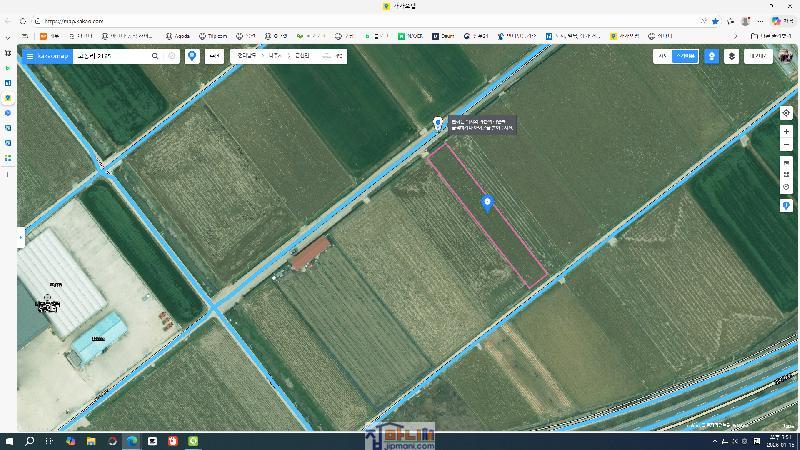Click the current location crosshair button
This screenshot has height=450, width=800.
click(x=786, y=113)
